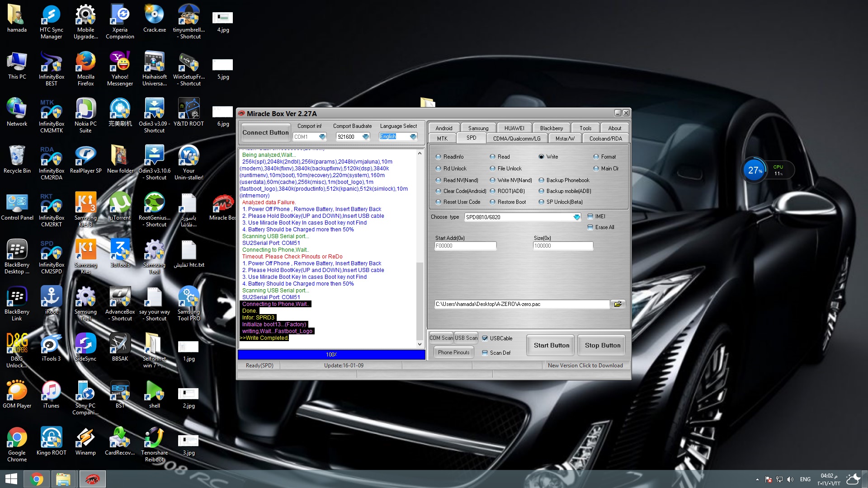868x488 pixels.
Task: Click the Size(0x) input field
Action: coord(563,246)
